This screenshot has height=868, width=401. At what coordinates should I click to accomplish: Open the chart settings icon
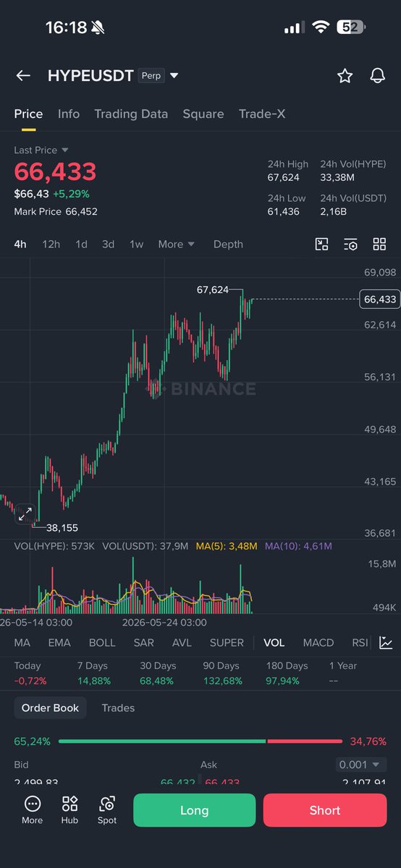(x=351, y=244)
